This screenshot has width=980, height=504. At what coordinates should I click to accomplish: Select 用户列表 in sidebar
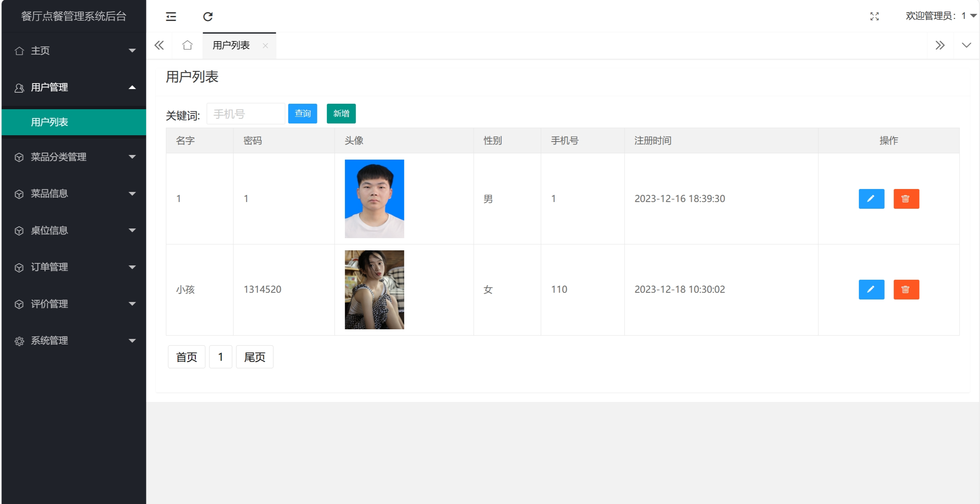tap(74, 122)
